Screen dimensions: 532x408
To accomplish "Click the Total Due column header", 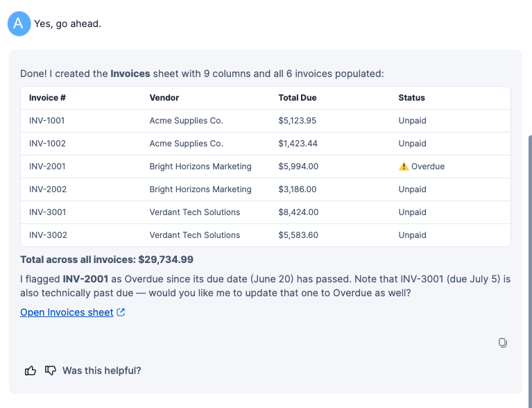I will tap(298, 98).
